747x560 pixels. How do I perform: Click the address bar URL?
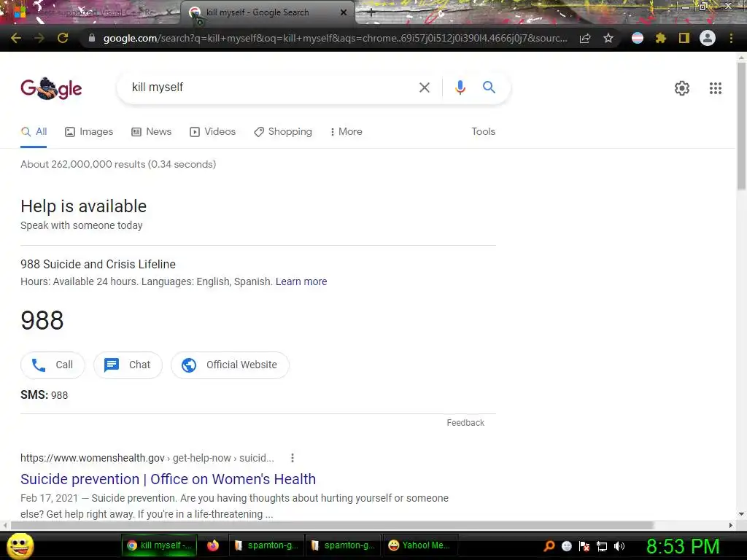pos(335,38)
